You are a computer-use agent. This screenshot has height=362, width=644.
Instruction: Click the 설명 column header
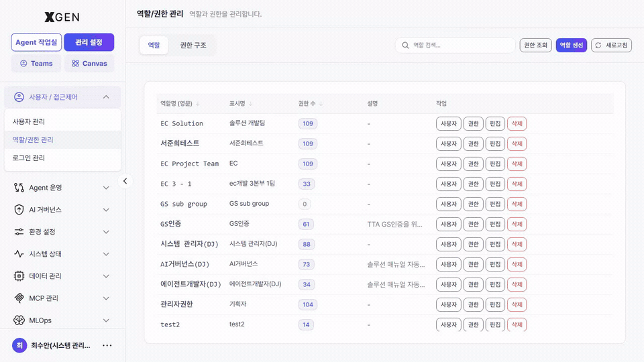(x=372, y=103)
